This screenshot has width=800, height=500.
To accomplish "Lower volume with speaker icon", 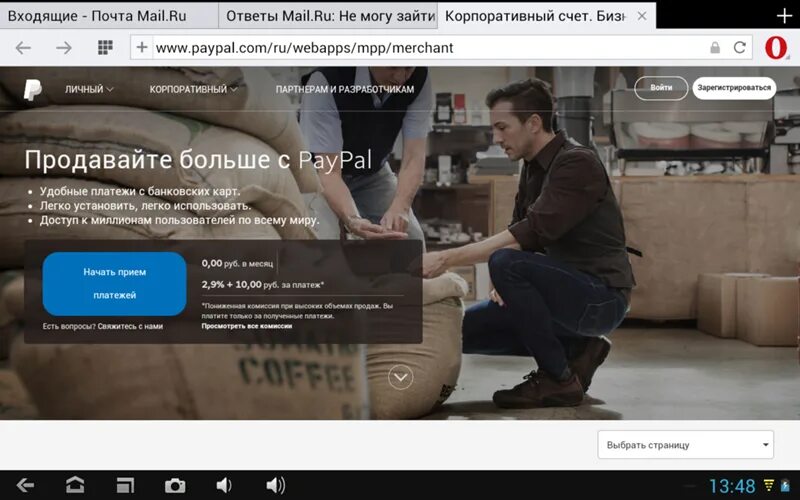I will [224, 485].
